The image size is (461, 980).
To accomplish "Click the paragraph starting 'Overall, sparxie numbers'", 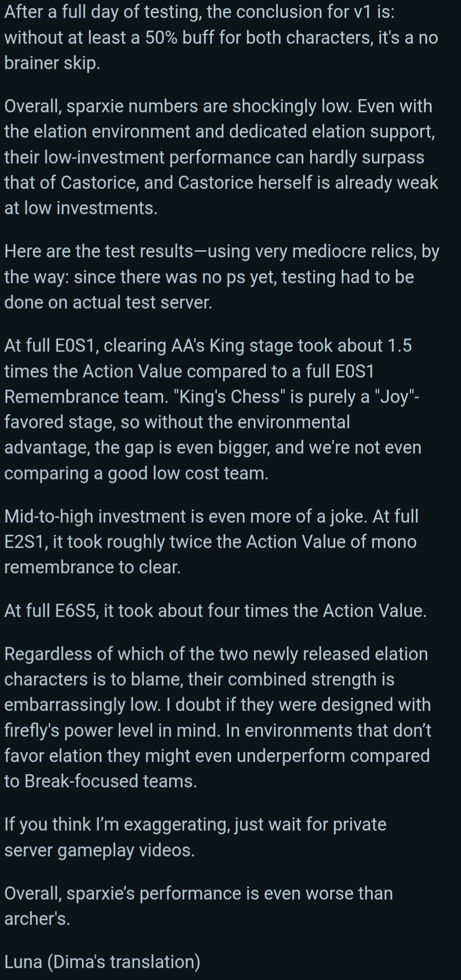I will pos(221,157).
